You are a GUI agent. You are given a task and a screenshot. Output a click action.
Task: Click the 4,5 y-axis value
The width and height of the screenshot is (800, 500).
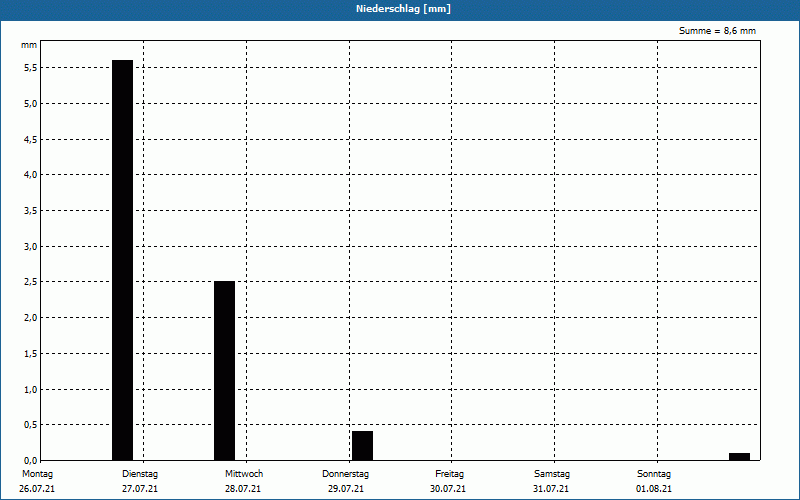point(31,139)
